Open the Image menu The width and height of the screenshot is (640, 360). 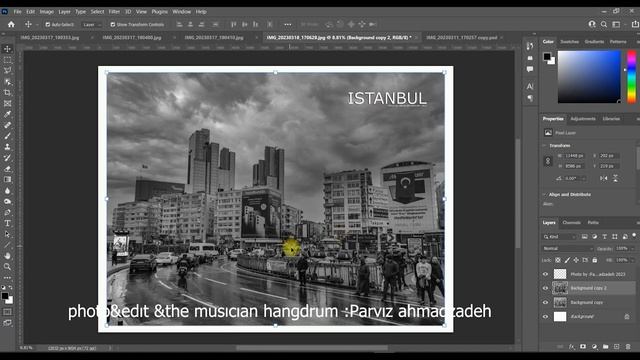47,12
